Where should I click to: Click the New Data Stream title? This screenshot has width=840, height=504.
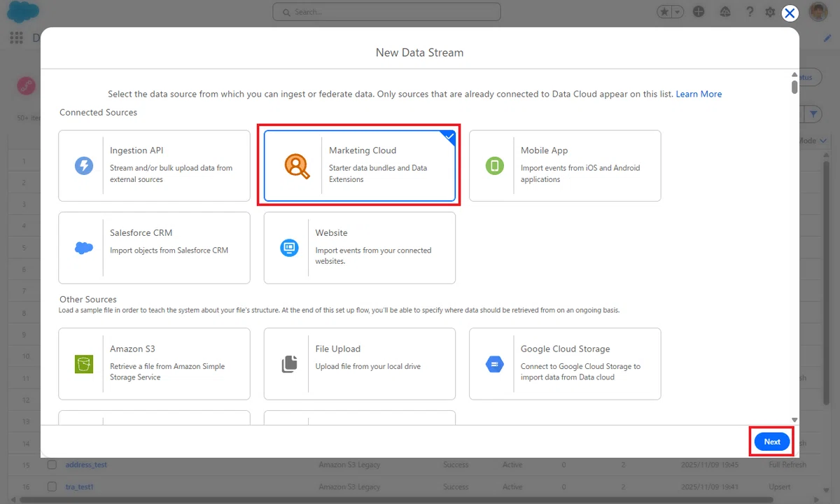[x=419, y=52]
